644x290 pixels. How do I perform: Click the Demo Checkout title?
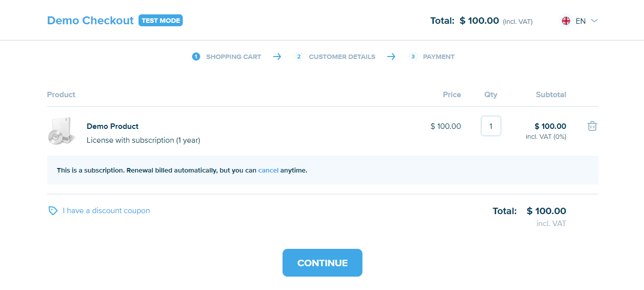[x=90, y=21]
